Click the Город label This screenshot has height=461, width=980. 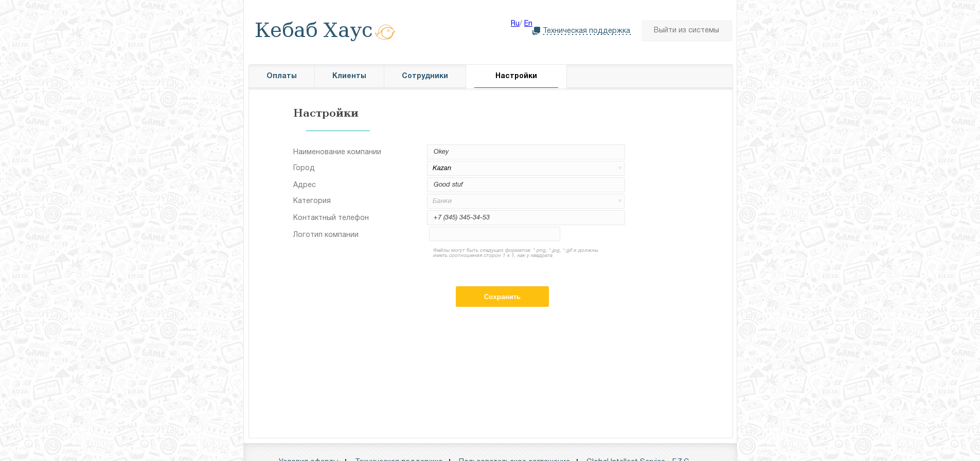[x=304, y=168]
